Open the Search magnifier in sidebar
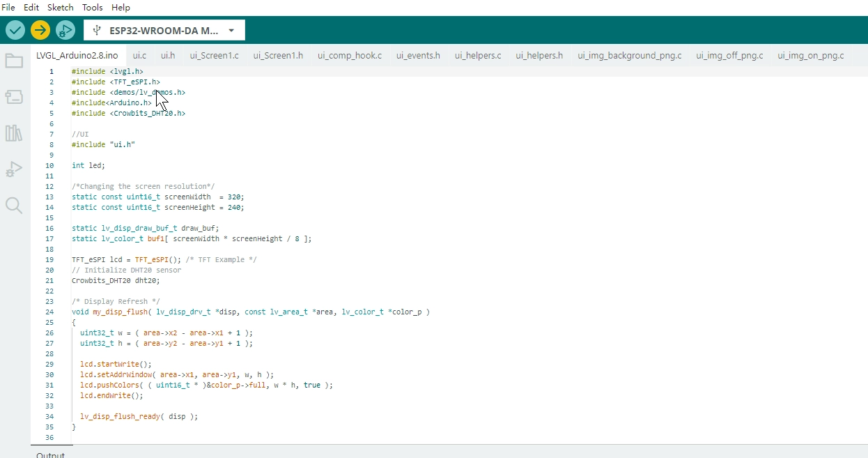Screen dimensions: 868x458 coord(14,205)
